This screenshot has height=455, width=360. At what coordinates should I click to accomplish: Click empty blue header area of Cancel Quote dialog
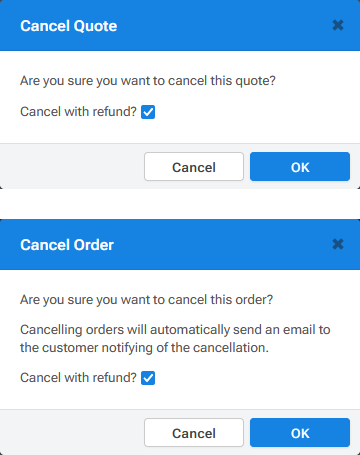pyautogui.click(x=223, y=25)
